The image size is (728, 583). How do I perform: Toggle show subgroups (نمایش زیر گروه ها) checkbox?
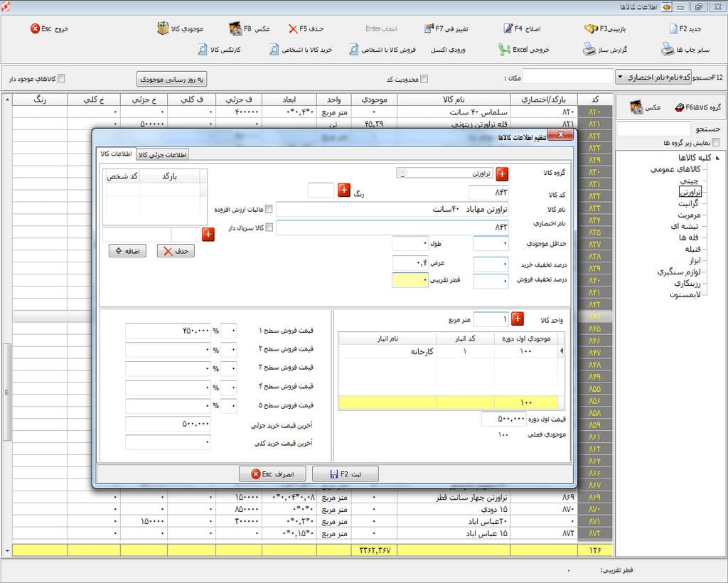716,142
